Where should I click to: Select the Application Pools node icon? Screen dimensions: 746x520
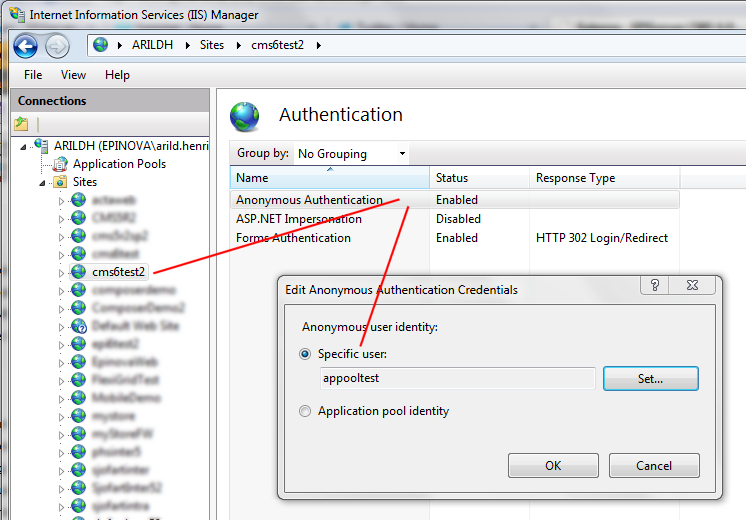[x=61, y=163]
